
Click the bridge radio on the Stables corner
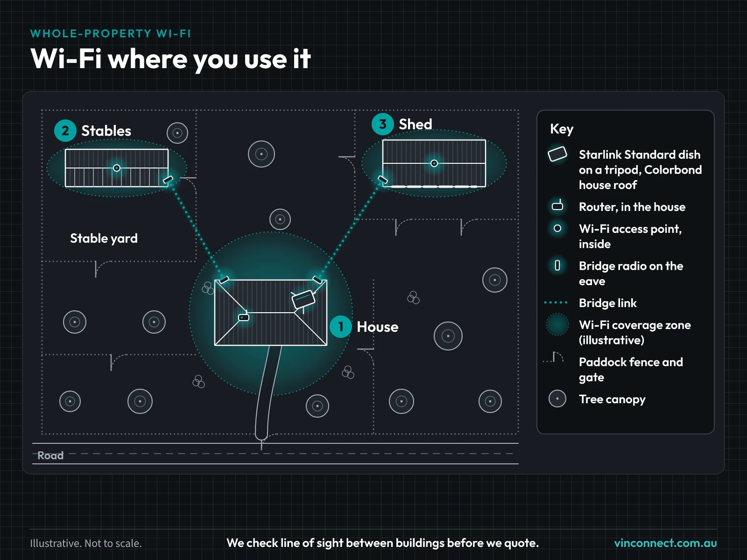point(168,180)
